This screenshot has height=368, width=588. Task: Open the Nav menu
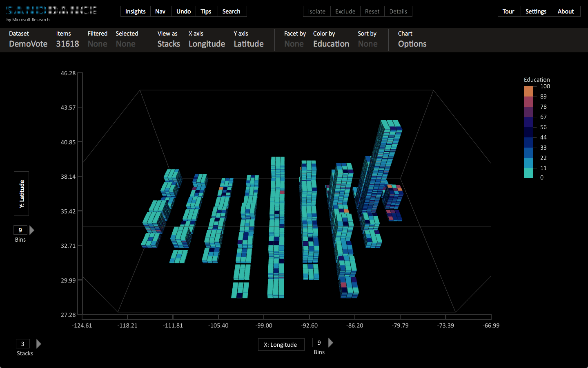(x=160, y=11)
